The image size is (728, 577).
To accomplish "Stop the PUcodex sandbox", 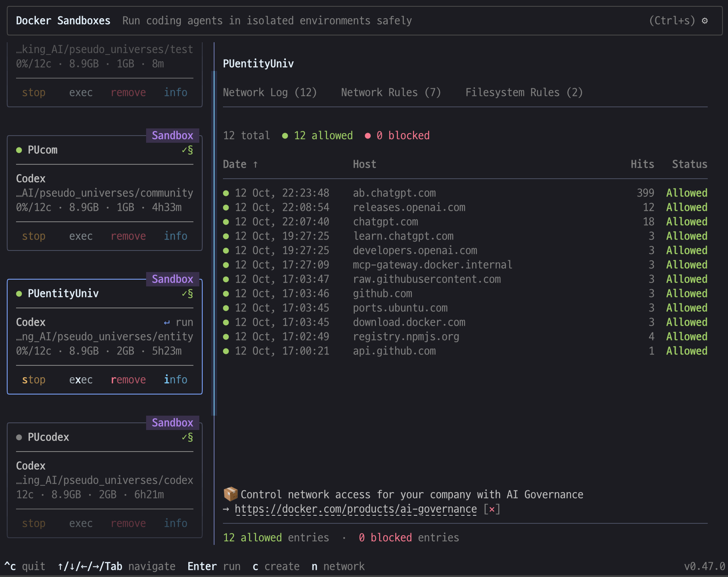I will pyautogui.click(x=34, y=523).
